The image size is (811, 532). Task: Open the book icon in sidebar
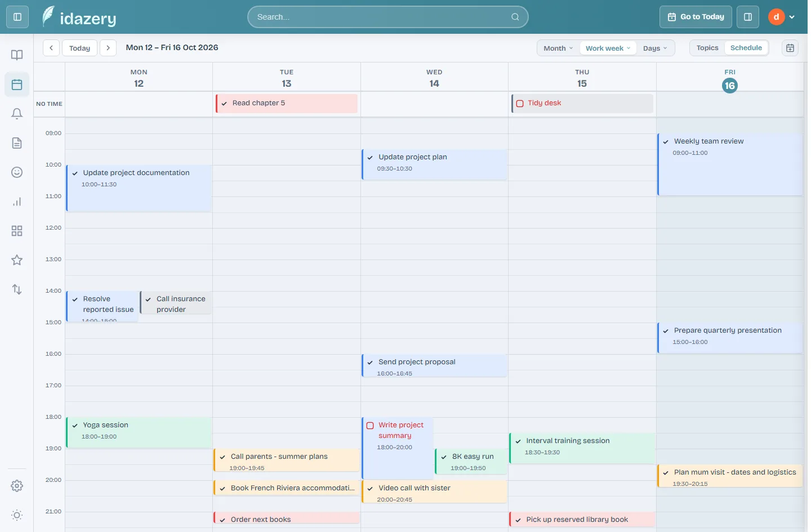17,55
